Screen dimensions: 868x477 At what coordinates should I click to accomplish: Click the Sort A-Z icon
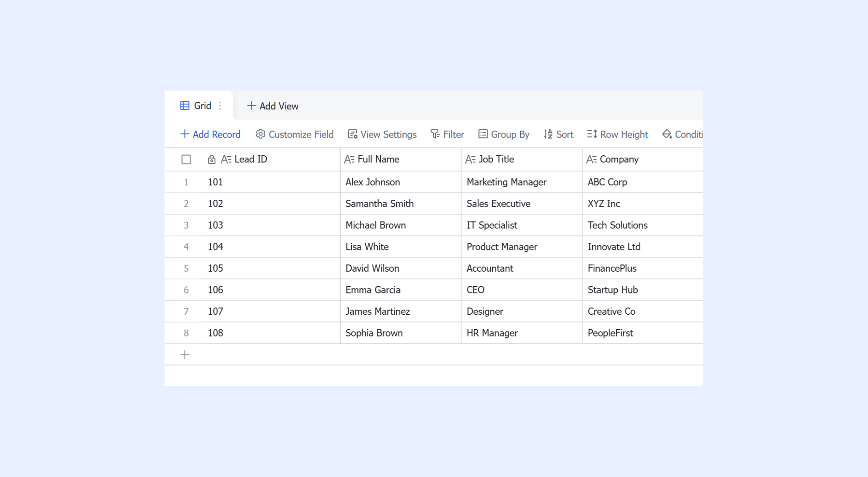coord(548,134)
